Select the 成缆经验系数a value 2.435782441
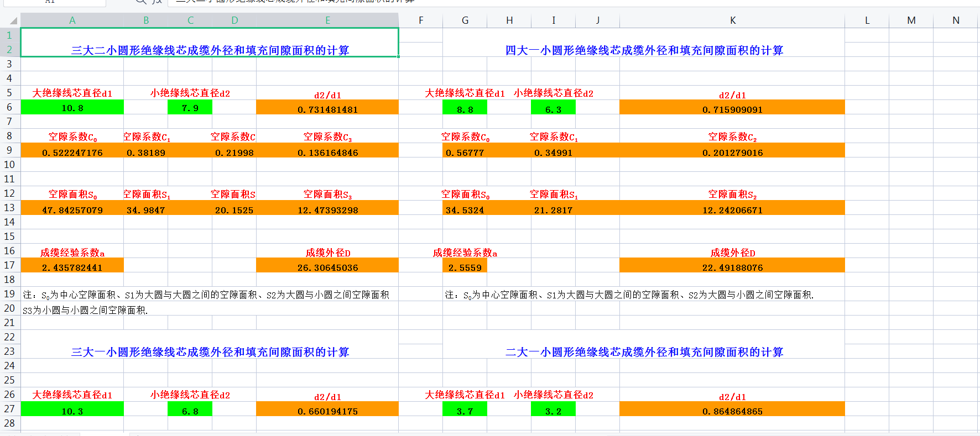980x436 pixels. coord(72,267)
